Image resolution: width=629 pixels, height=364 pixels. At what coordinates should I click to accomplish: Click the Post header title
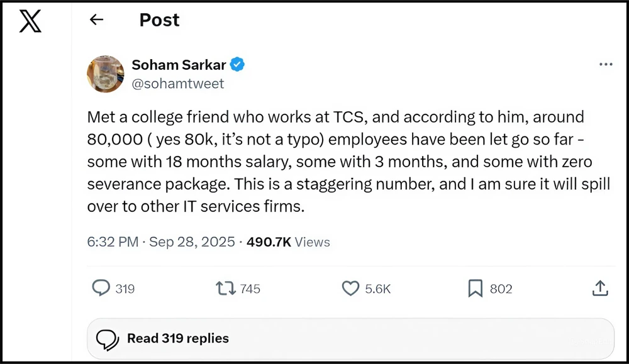coord(159,20)
